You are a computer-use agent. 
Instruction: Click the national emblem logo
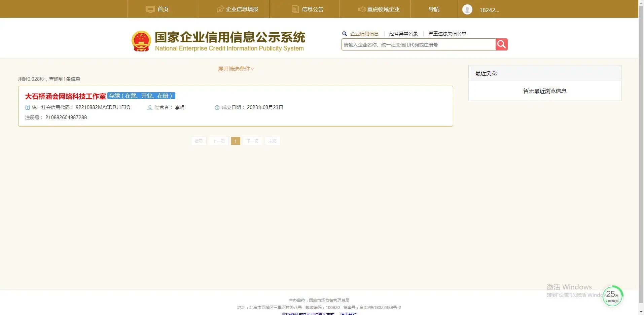click(141, 41)
